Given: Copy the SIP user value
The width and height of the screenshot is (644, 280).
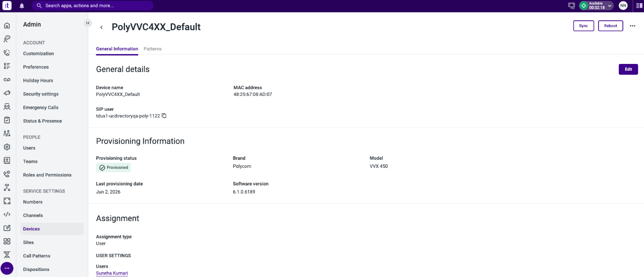Looking at the screenshot, I should pyautogui.click(x=164, y=116).
